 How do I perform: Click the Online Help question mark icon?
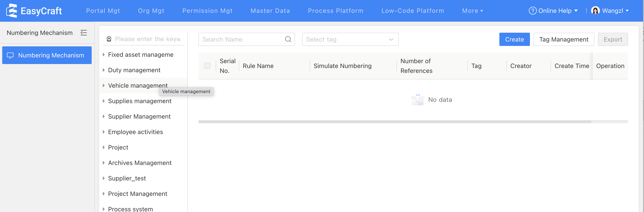(x=532, y=11)
